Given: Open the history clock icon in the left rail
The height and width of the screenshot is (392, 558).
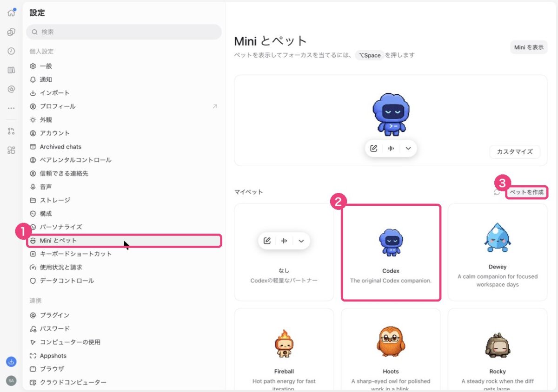Looking at the screenshot, I should click(11, 51).
